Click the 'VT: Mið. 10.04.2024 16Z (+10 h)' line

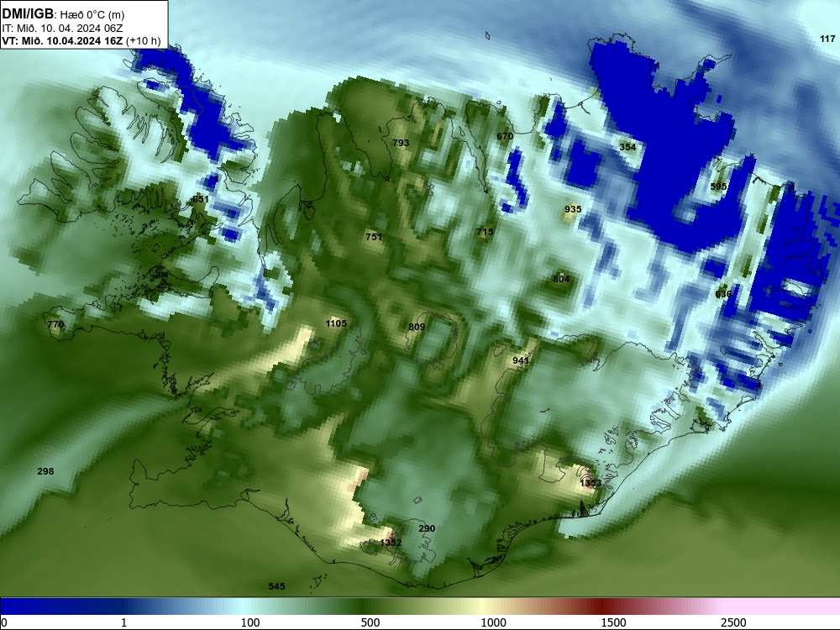point(81,40)
